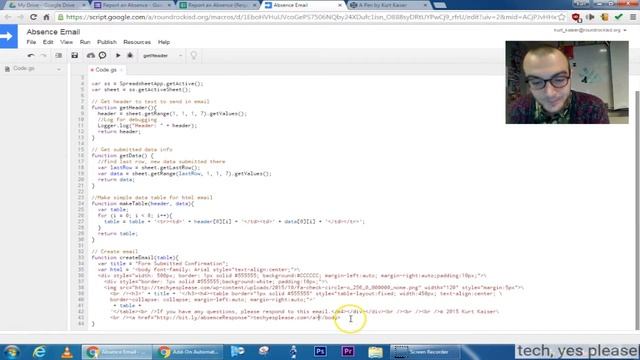Bookmark the page with the star icon
Image resolution: width=640 pixels, height=360 pixels.
[x=562, y=17]
